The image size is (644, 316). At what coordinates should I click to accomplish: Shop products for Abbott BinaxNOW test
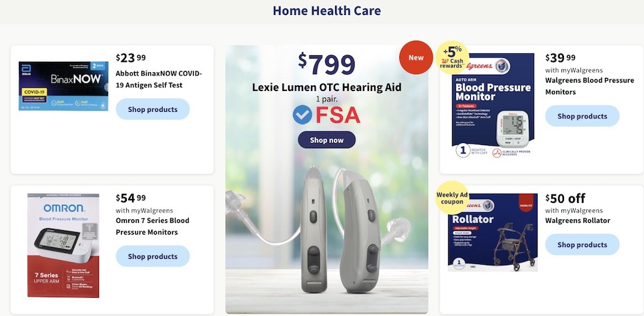pos(153,109)
